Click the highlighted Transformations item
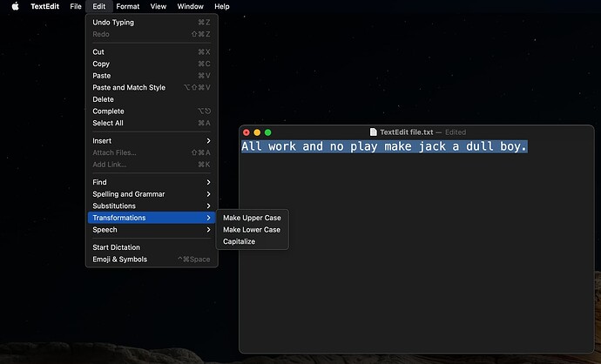The image size is (601, 364). pyautogui.click(x=152, y=218)
